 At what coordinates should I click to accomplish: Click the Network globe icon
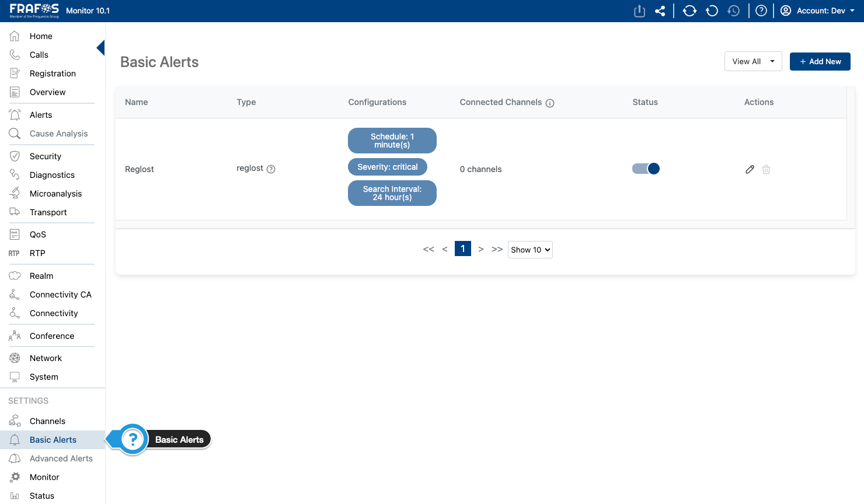click(x=15, y=358)
